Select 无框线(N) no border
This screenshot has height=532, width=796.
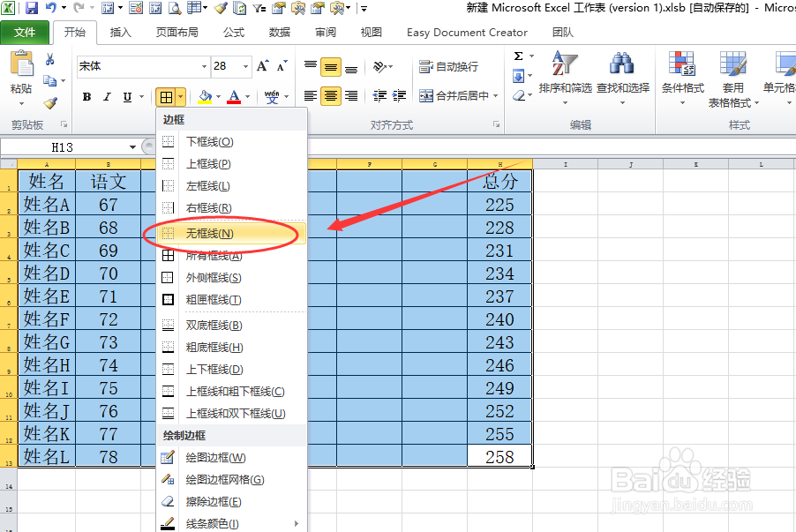[x=231, y=234]
